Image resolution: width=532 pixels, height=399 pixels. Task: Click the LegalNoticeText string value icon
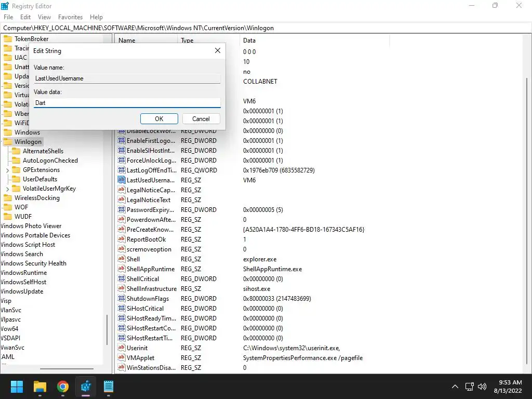(x=122, y=199)
